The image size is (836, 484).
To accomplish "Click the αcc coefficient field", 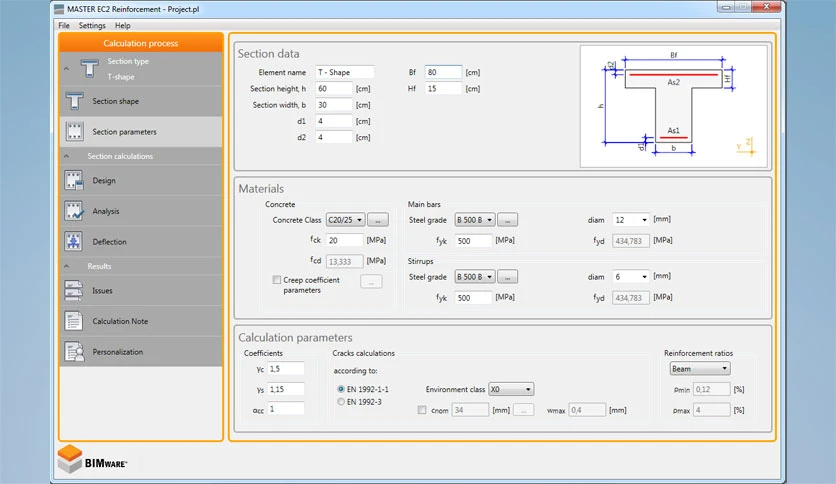I will coord(286,409).
